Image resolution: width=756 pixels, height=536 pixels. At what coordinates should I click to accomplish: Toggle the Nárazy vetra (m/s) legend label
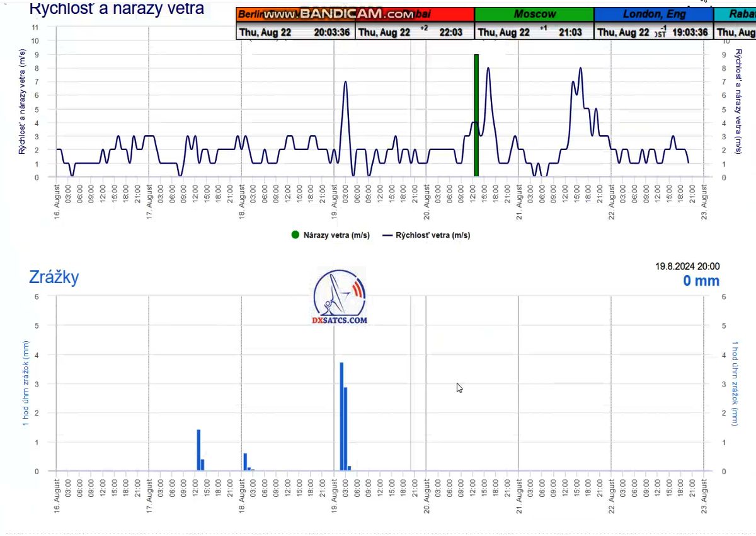tap(336, 235)
